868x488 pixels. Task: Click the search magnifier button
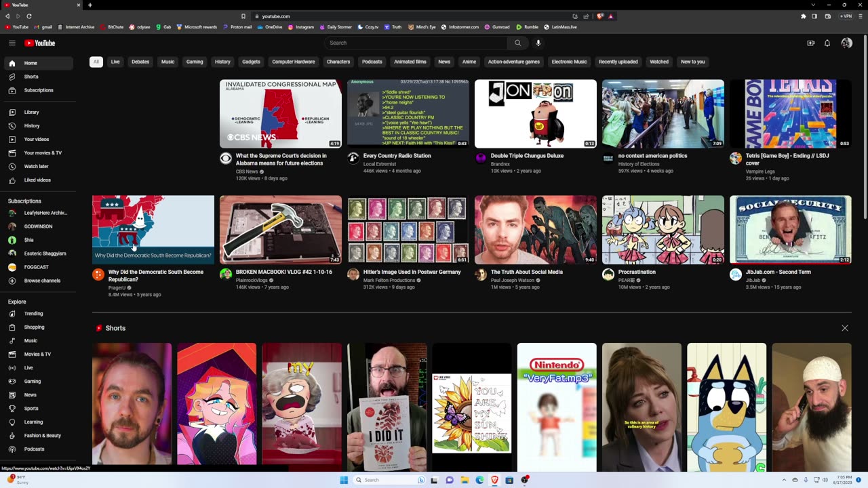click(x=517, y=43)
